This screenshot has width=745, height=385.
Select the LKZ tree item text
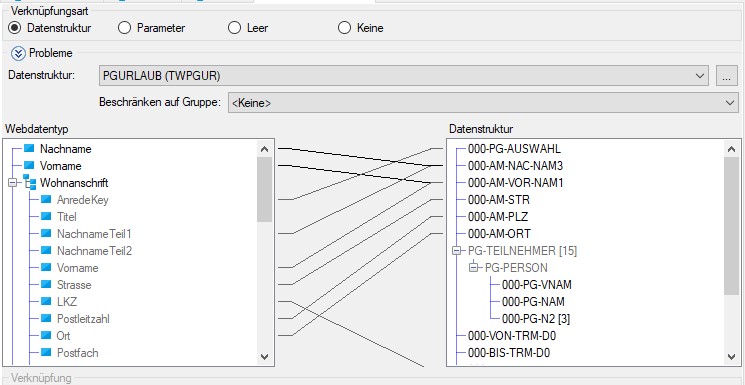point(67,302)
